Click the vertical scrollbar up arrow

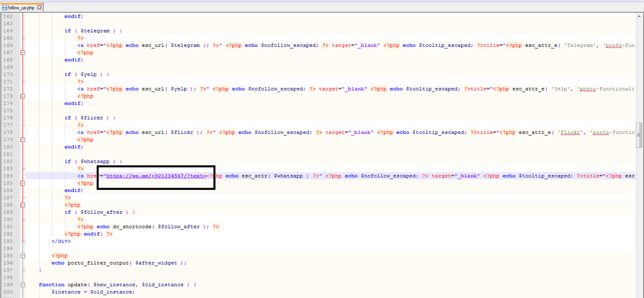coord(639,16)
